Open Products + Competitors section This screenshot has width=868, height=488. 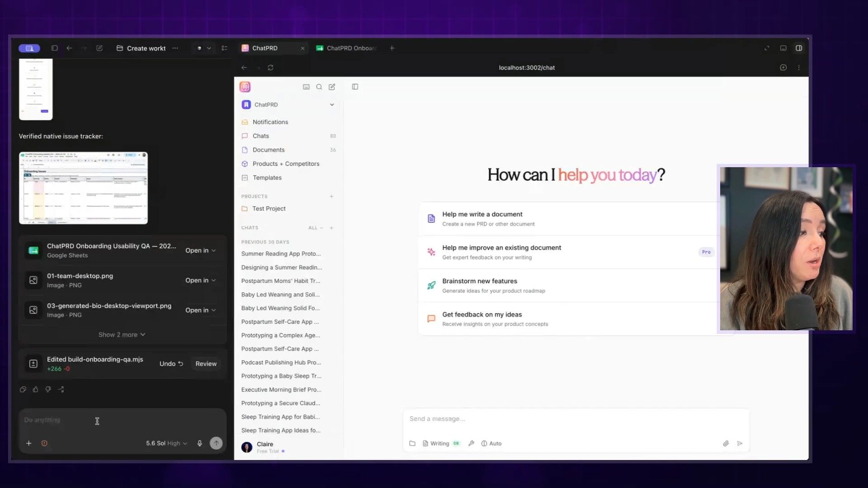coord(288,164)
